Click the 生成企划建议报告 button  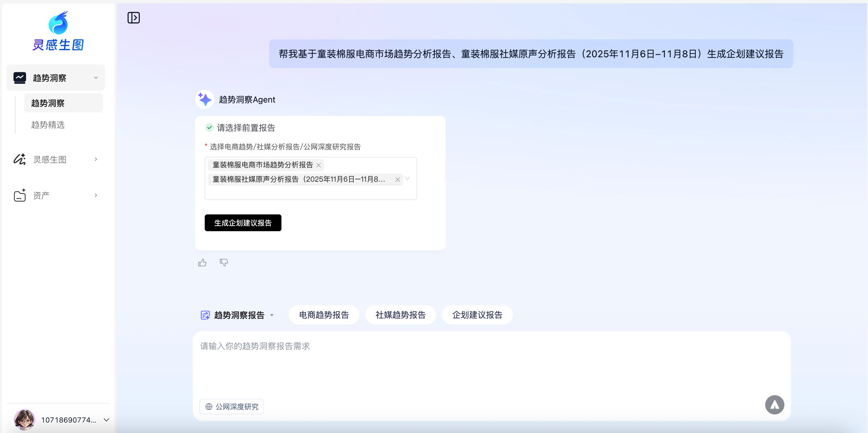[x=242, y=223]
